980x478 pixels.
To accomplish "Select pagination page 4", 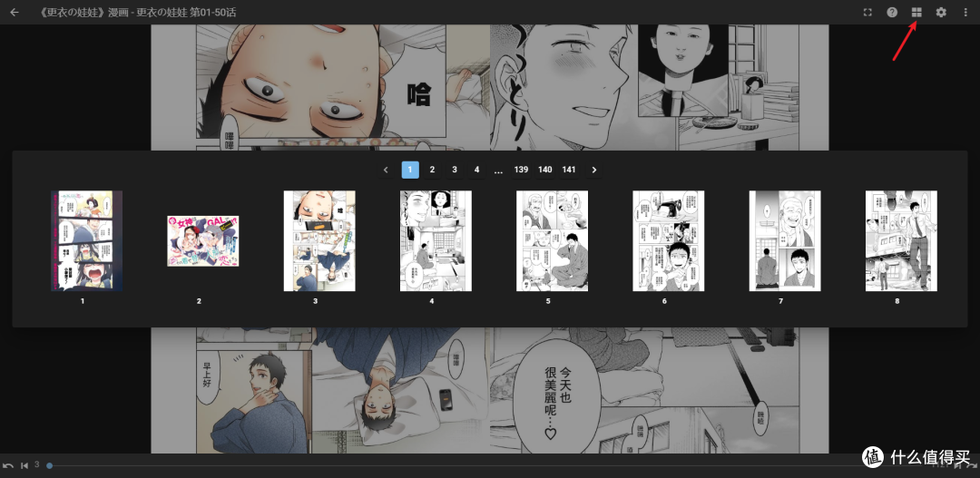I will coord(477,170).
